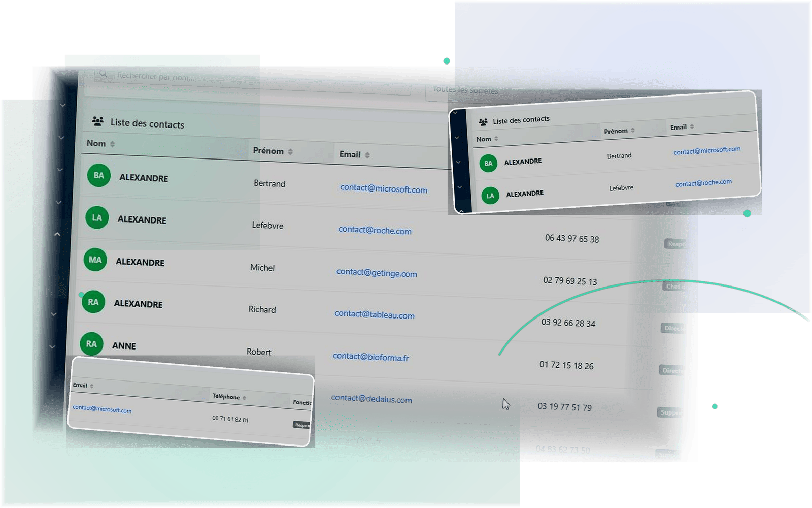Click phone number '03 92 66 28 34'
812x508 pixels.
pyautogui.click(x=568, y=323)
